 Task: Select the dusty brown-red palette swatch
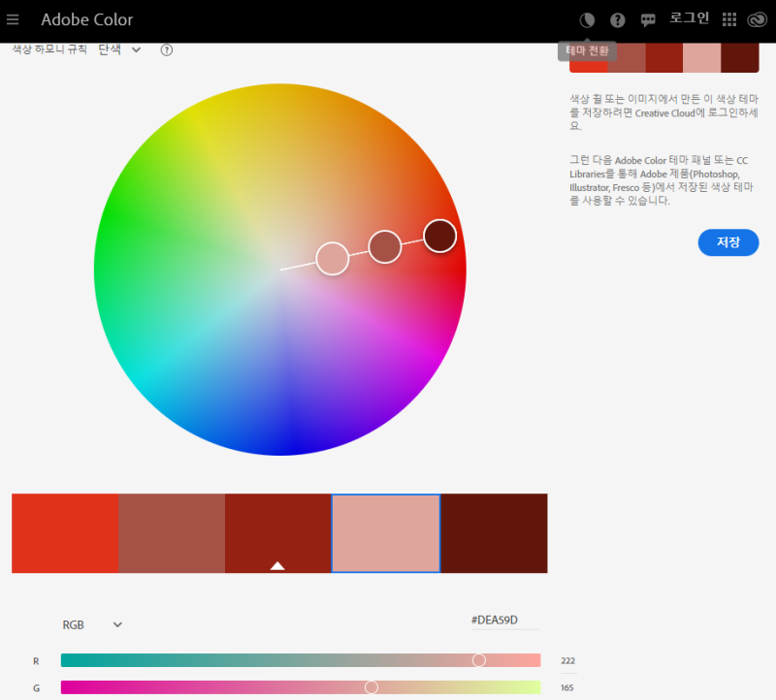coord(172,533)
